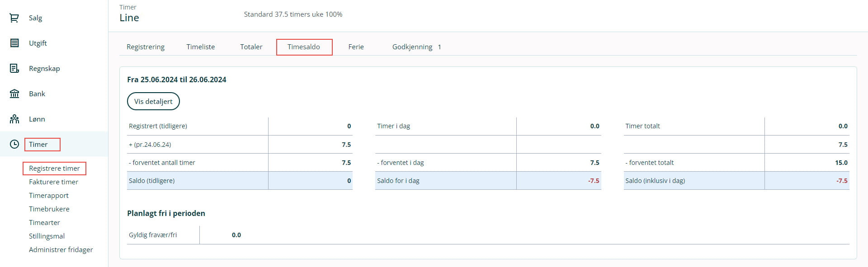Select Timebrukere submenu item
The height and width of the screenshot is (267, 868).
pos(49,209)
